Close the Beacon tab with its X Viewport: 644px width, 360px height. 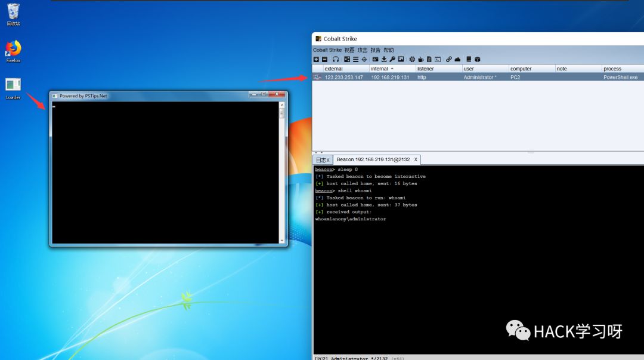[x=416, y=159]
